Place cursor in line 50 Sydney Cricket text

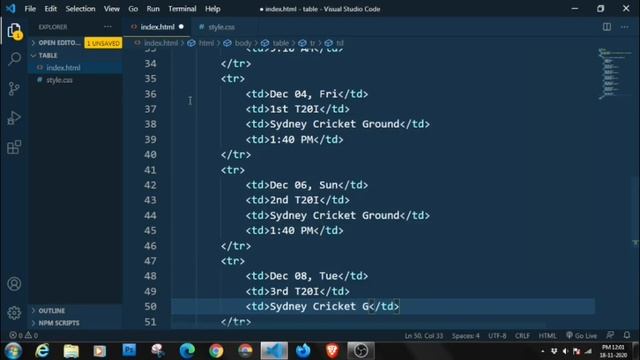click(319, 307)
